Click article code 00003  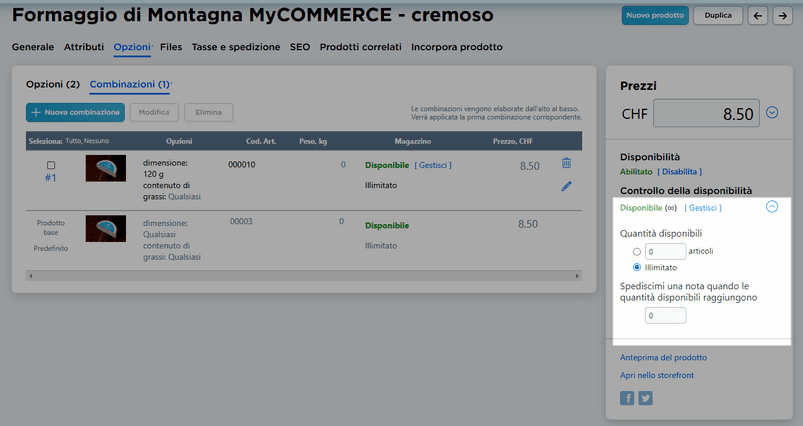point(241,222)
